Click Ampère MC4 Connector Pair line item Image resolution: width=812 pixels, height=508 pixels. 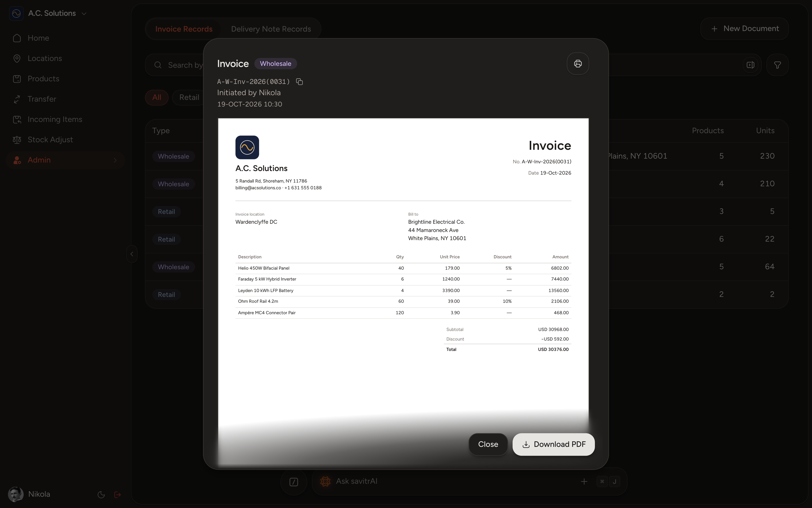(x=403, y=313)
